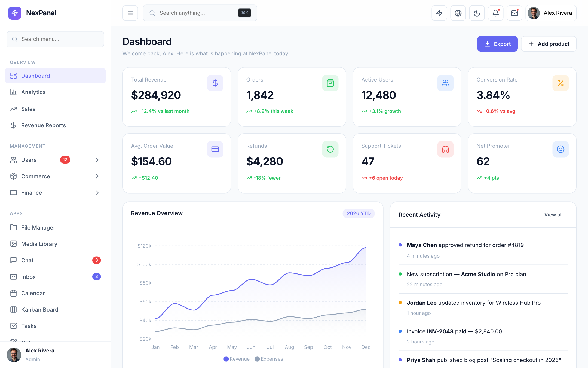Click the 'INV-2048' invoice activity entry
Image resolution: width=588 pixels, height=368 pixels.
point(483,336)
